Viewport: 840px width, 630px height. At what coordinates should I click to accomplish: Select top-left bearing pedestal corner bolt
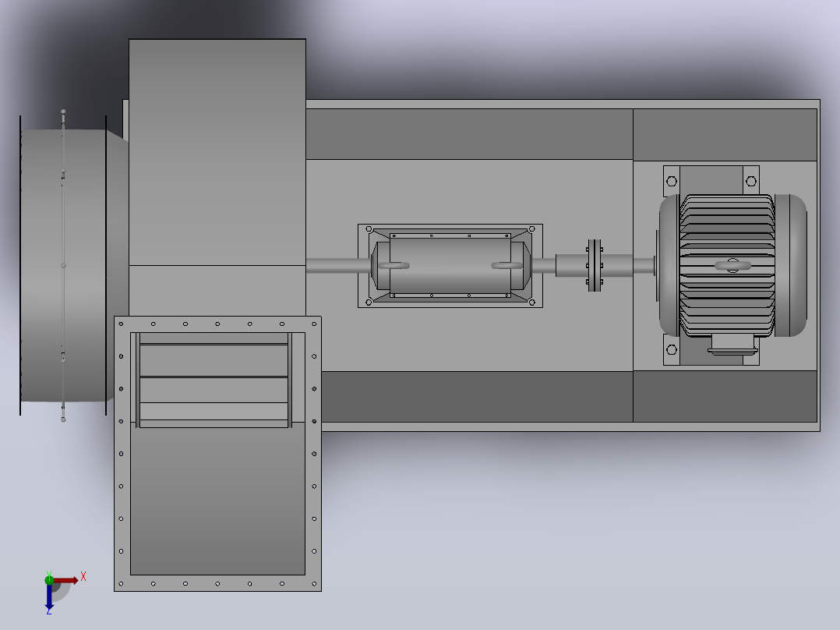pyautogui.click(x=369, y=229)
